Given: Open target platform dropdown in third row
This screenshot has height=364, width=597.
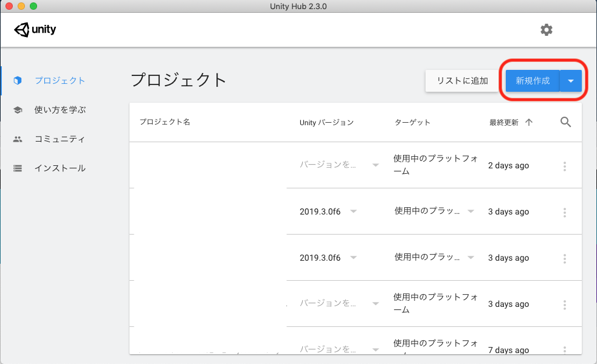Looking at the screenshot, I should click(x=470, y=258).
